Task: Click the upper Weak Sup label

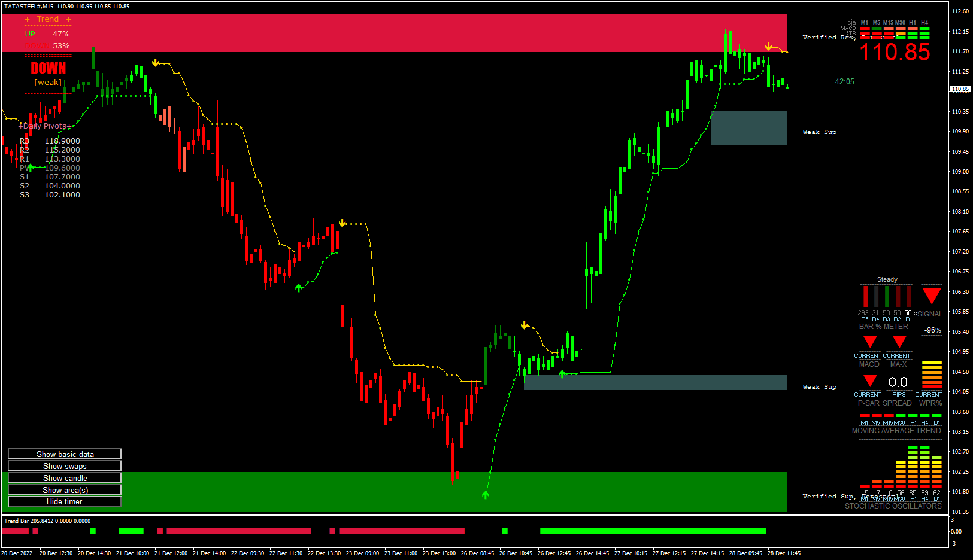Action: click(819, 132)
